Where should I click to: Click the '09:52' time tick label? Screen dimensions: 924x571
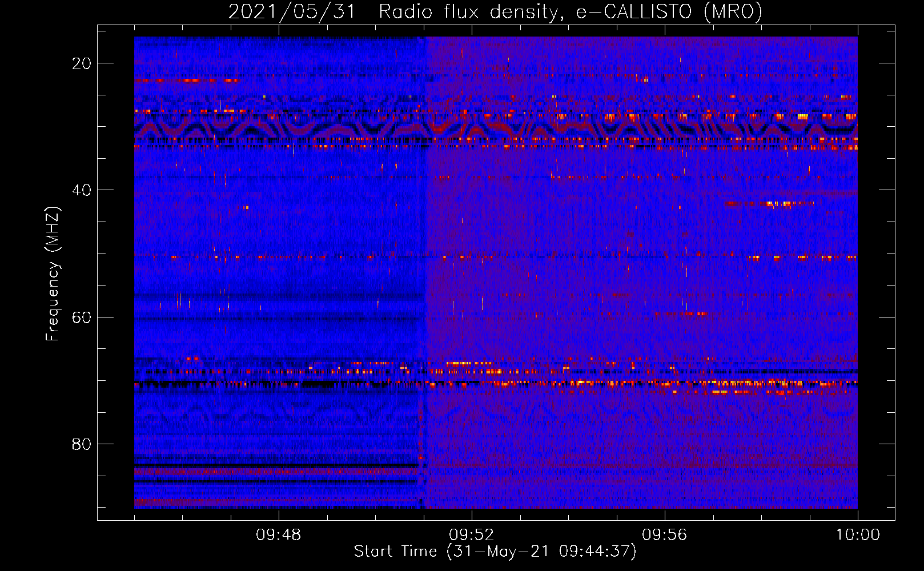(x=472, y=535)
